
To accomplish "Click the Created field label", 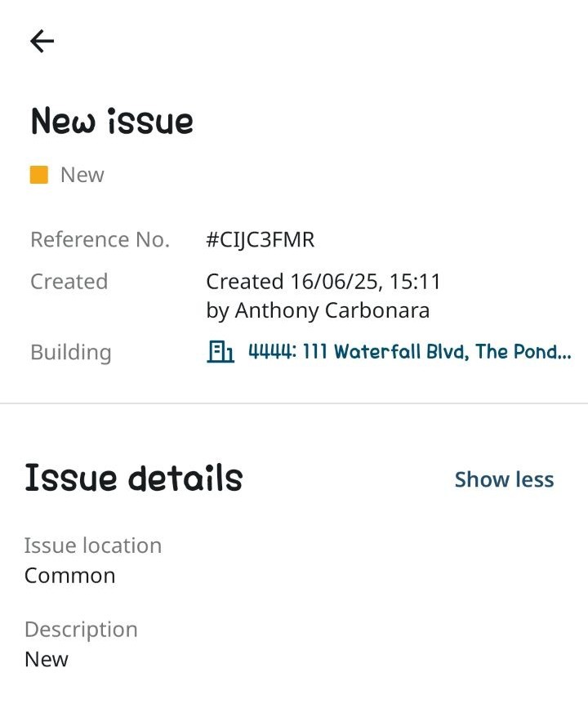I will point(69,281).
